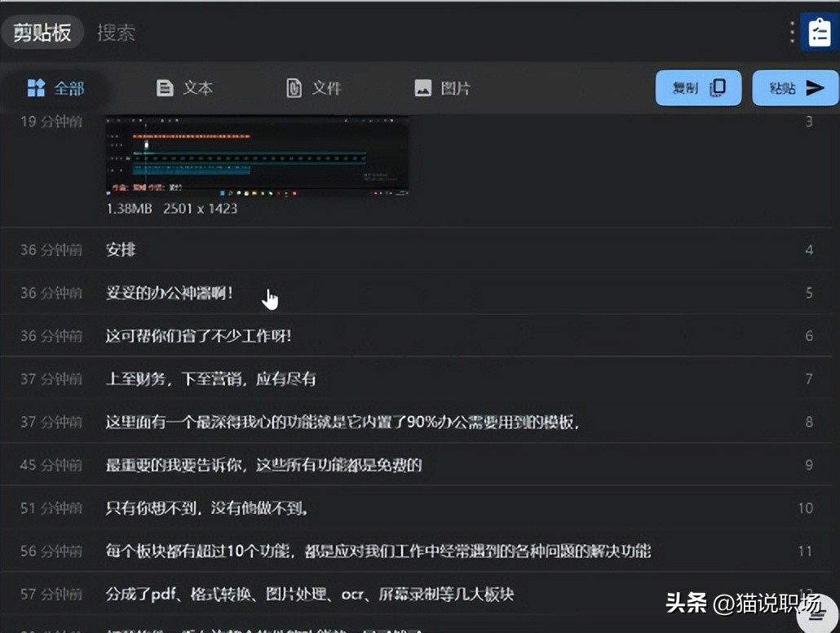The height and width of the screenshot is (633, 840).
Task: Click the send arrow icon inside 粘贴
Action: (x=816, y=87)
